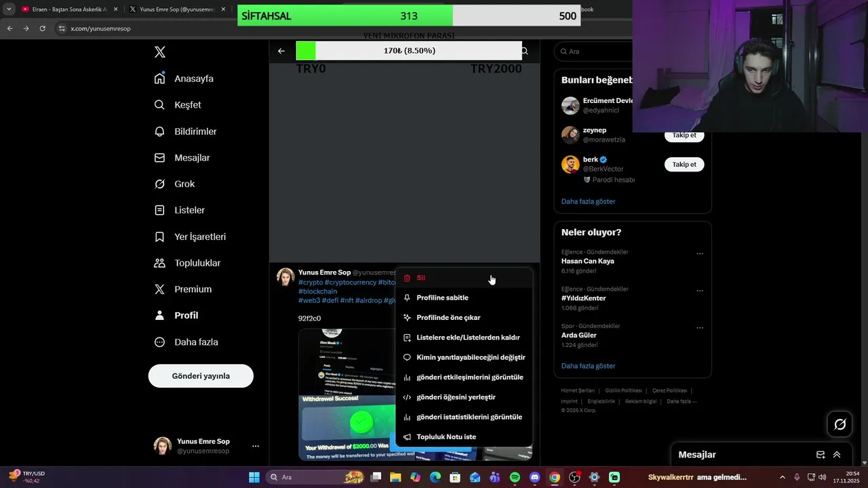Image resolution: width=868 pixels, height=488 pixels.
Task: Select Sil from the post menu
Action: click(464, 278)
